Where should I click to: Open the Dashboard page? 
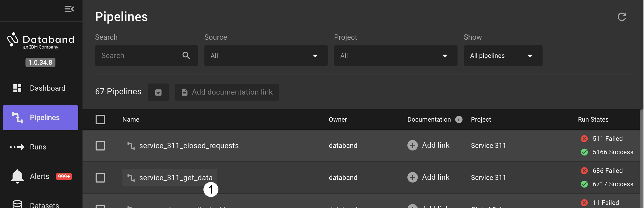tap(40, 88)
